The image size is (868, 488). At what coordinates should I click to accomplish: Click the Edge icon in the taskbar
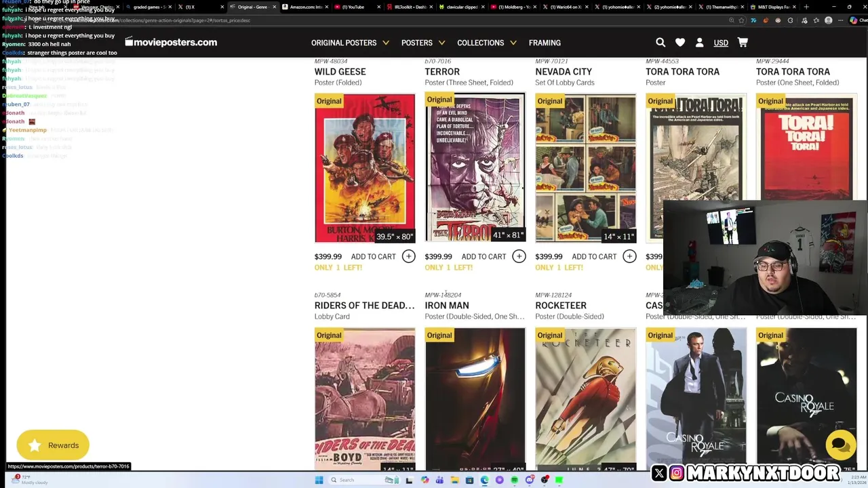(484, 480)
